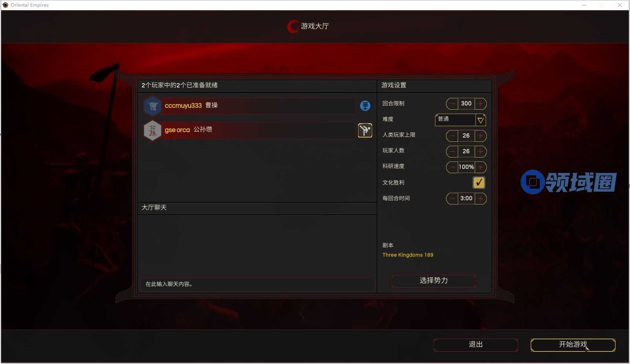
Task: Select the cccmuyu333 曹操 player row
Action: pyautogui.click(x=249, y=106)
